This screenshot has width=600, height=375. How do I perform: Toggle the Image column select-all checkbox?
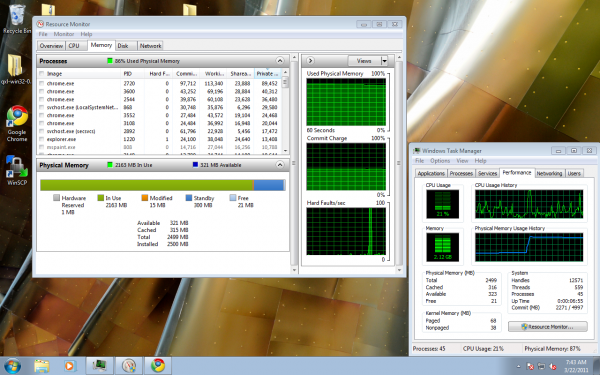click(41, 73)
